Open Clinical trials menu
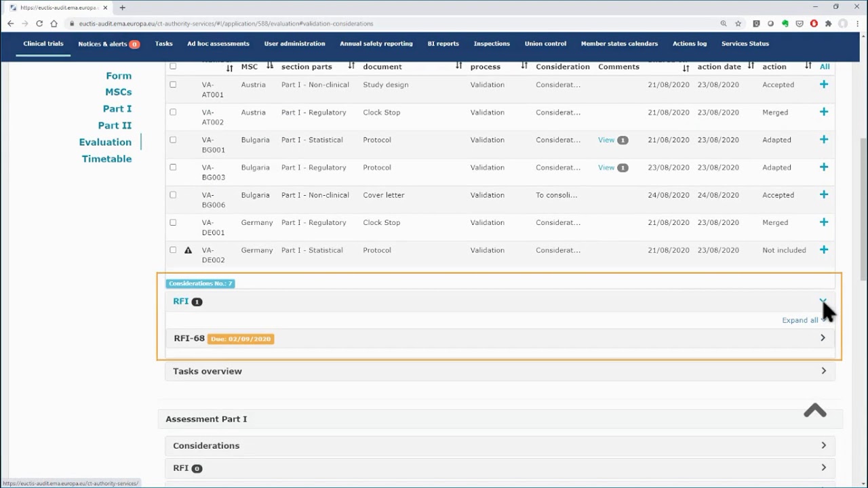This screenshot has height=488, width=868. click(43, 43)
